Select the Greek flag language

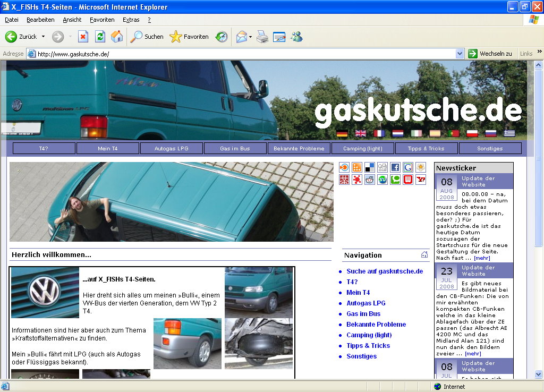[509, 133]
